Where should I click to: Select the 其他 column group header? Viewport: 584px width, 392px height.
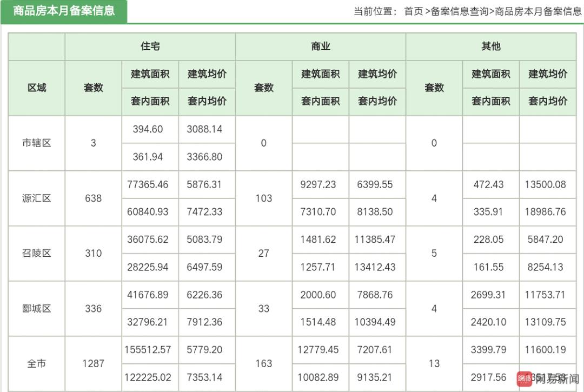pyautogui.click(x=491, y=46)
